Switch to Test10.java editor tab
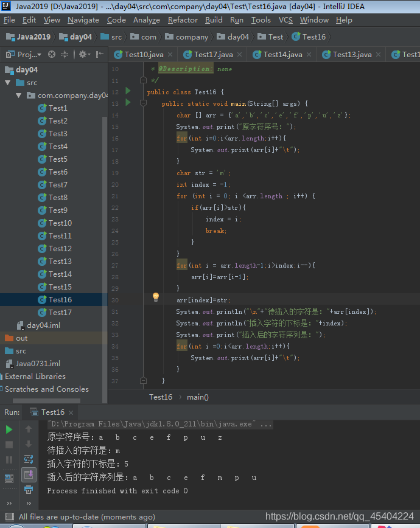 (x=144, y=55)
